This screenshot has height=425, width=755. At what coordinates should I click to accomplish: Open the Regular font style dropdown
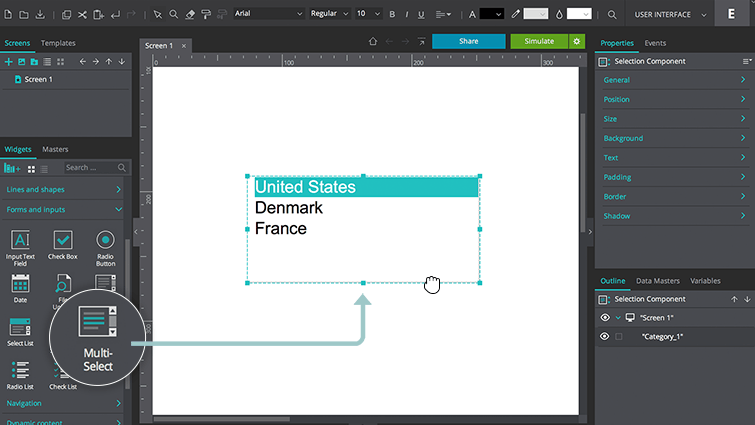(x=329, y=13)
